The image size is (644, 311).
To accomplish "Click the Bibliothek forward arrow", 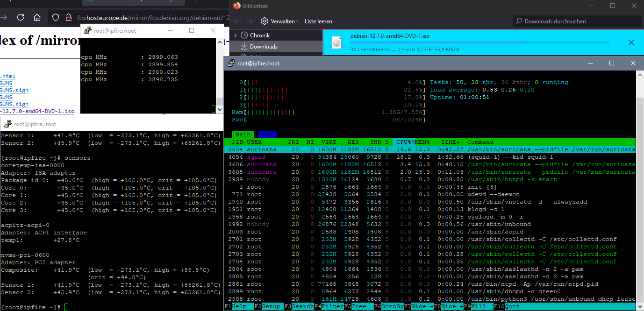I will (x=250, y=21).
